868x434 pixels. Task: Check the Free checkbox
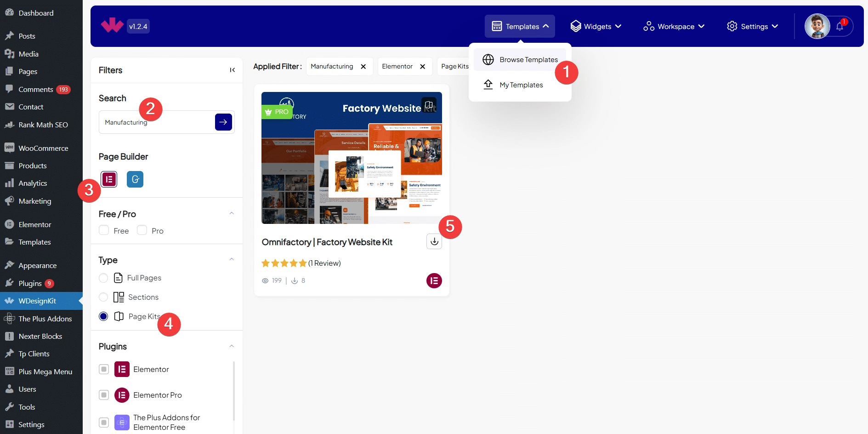(x=104, y=230)
